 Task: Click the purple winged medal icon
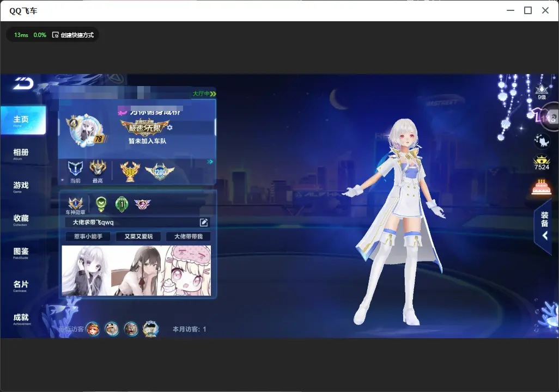(x=142, y=204)
